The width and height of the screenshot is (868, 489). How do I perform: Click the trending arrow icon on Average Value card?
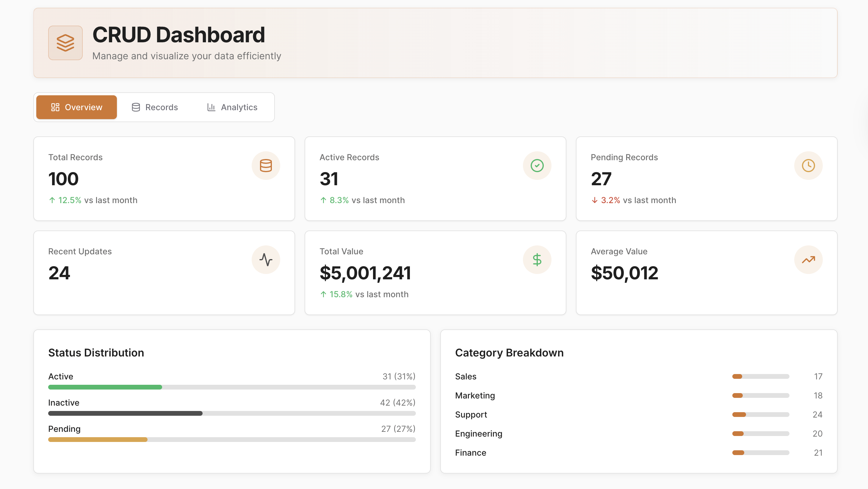809,260
